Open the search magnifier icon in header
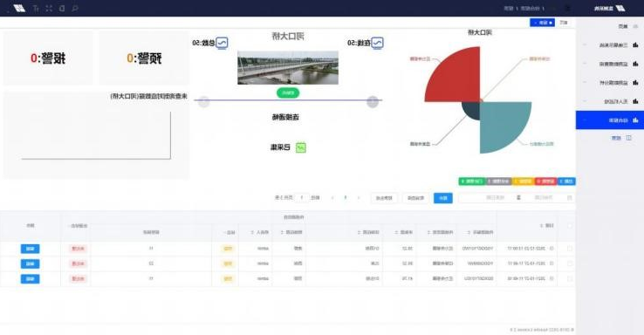This screenshot has height=335, width=644. [75, 8]
